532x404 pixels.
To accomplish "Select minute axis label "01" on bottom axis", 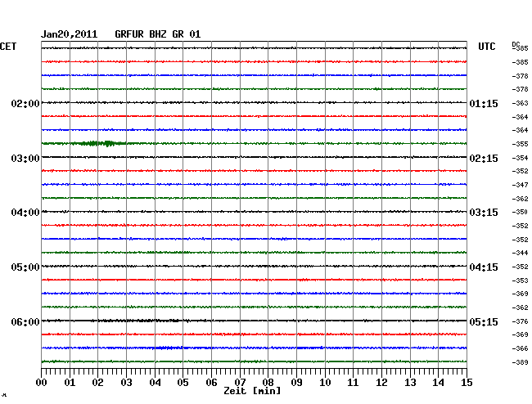I will tap(70, 382).
